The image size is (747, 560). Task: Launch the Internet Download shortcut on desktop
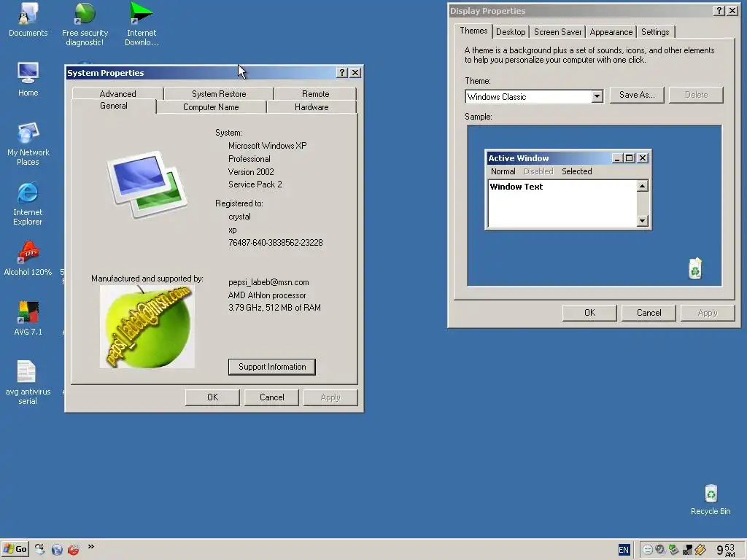click(x=142, y=24)
